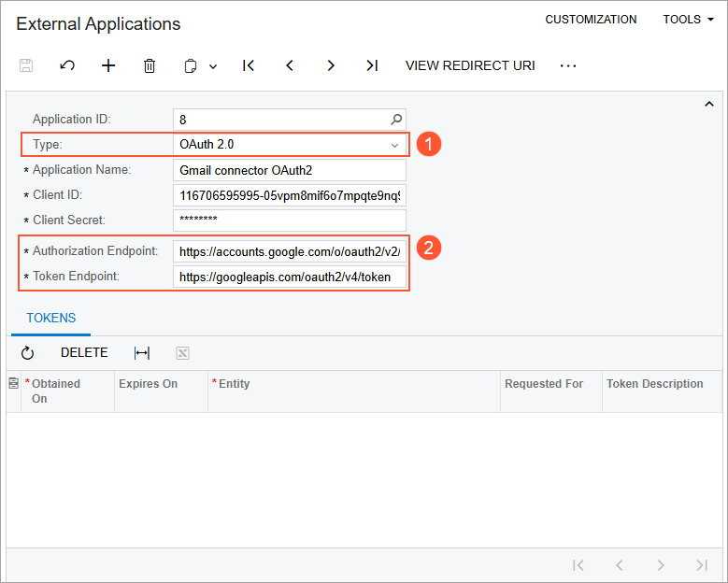
Task: Open the TOOLS dropdown menu
Action: (x=688, y=20)
